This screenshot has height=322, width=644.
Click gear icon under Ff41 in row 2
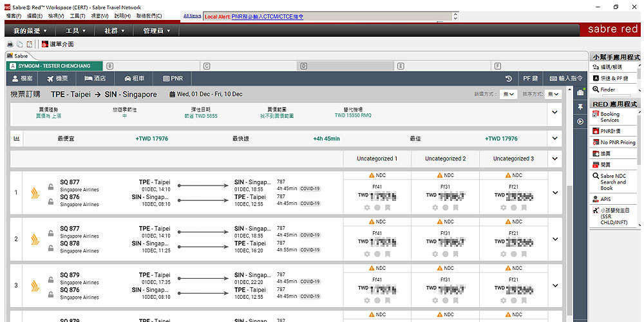coord(367,254)
